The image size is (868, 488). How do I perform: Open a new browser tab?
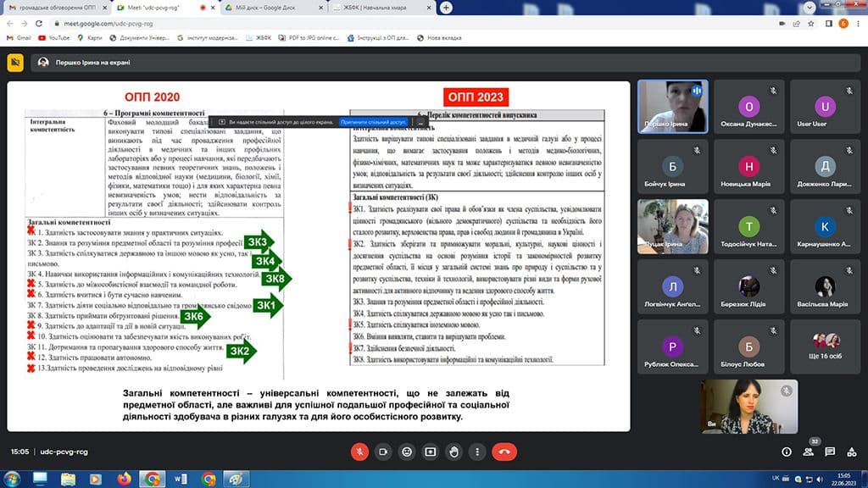pyautogui.click(x=446, y=8)
